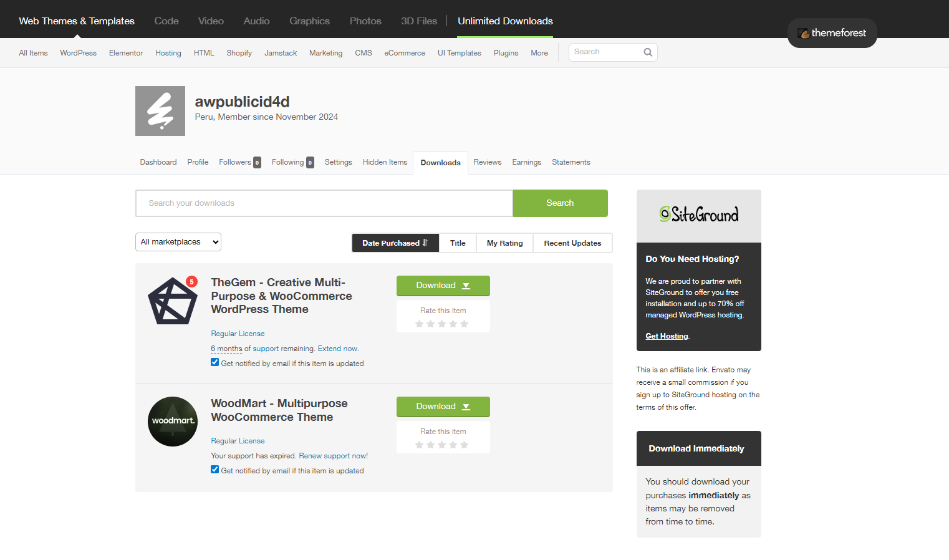Follow the Renew support now link
The width and height of the screenshot is (949, 560).
[x=333, y=456]
